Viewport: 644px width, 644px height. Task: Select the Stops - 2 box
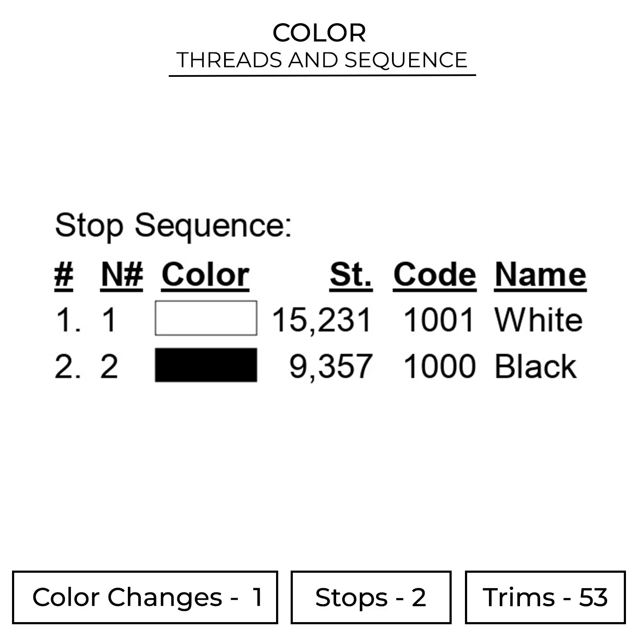tap(371, 597)
